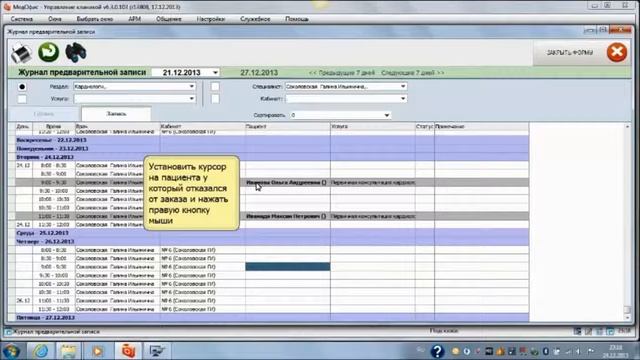The width and height of the screenshot is (640, 360).
Task: Click the 27.12.2013 end date text
Action: [259, 73]
